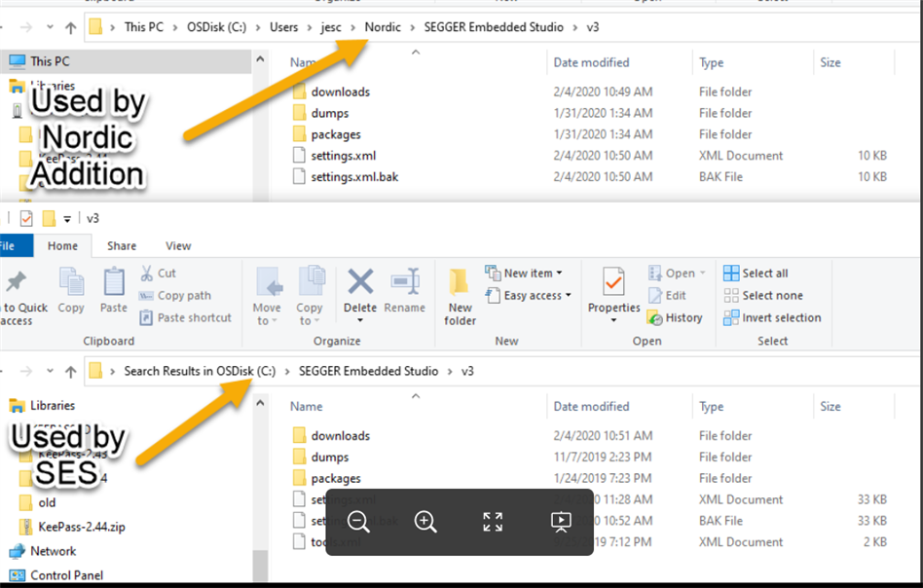Zoom out using the magnifier minus icon
923x588 pixels.
[358, 522]
